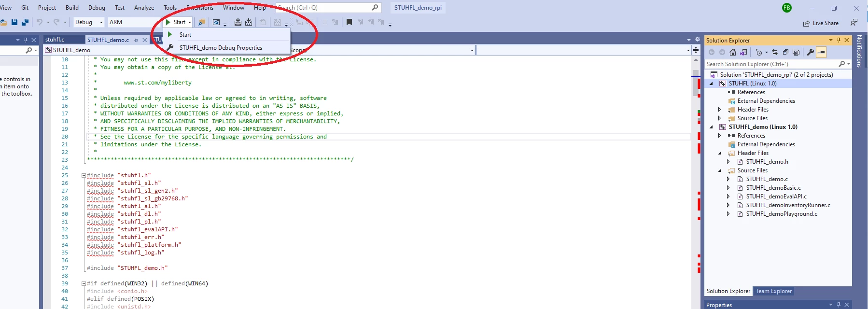Click the search magnifier in Solution Explorer
Screen dimensions: 868x309
[x=842, y=64]
